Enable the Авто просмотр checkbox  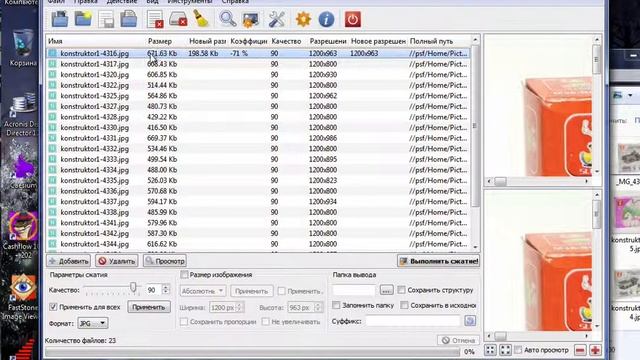click(x=518, y=350)
